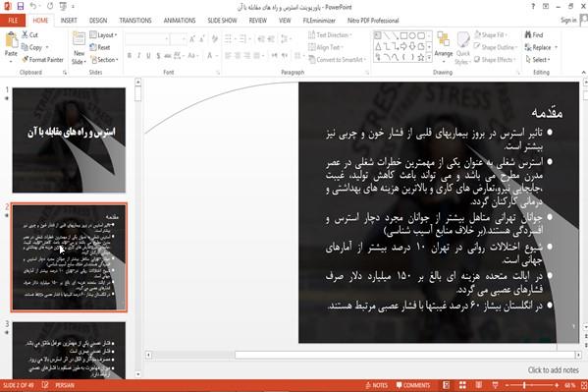588x392 pixels.
Task: Open Reading View from status bar
Action: tap(479, 385)
